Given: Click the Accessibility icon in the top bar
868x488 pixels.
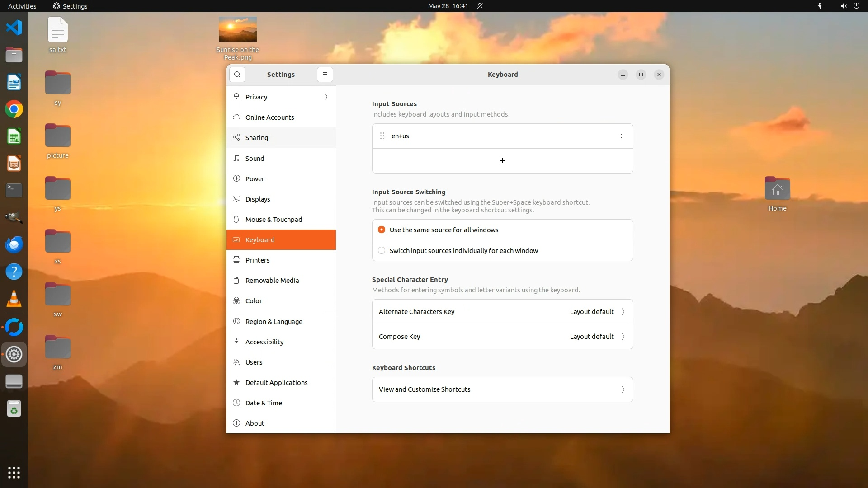Looking at the screenshot, I should (819, 6).
